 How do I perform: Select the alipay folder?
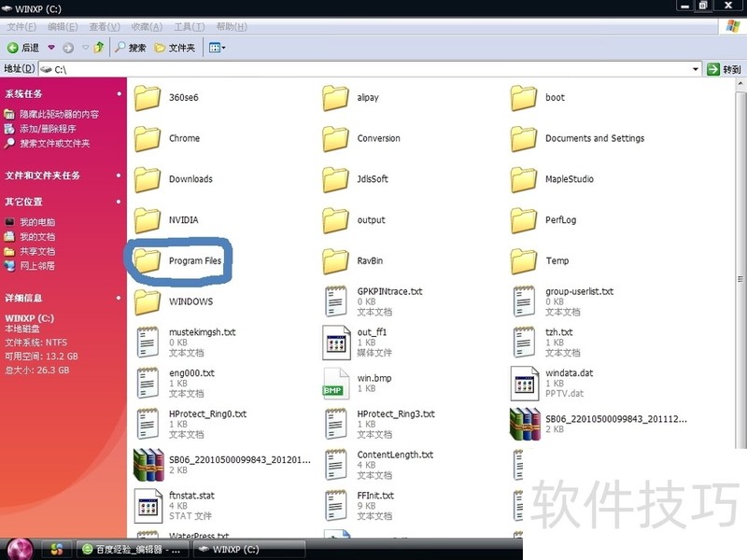pos(351,98)
